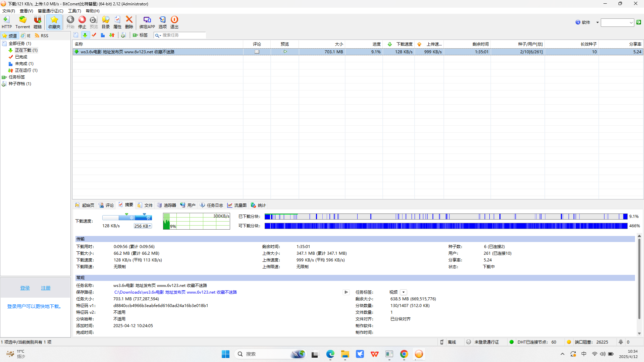Click the 可下载分块 availability bar
644x362 pixels.
[x=446, y=226]
